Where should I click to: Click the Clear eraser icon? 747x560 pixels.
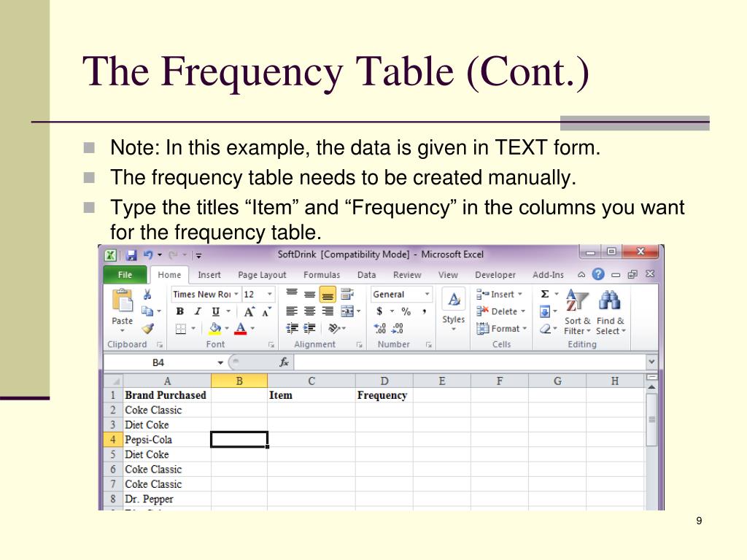pos(546,329)
